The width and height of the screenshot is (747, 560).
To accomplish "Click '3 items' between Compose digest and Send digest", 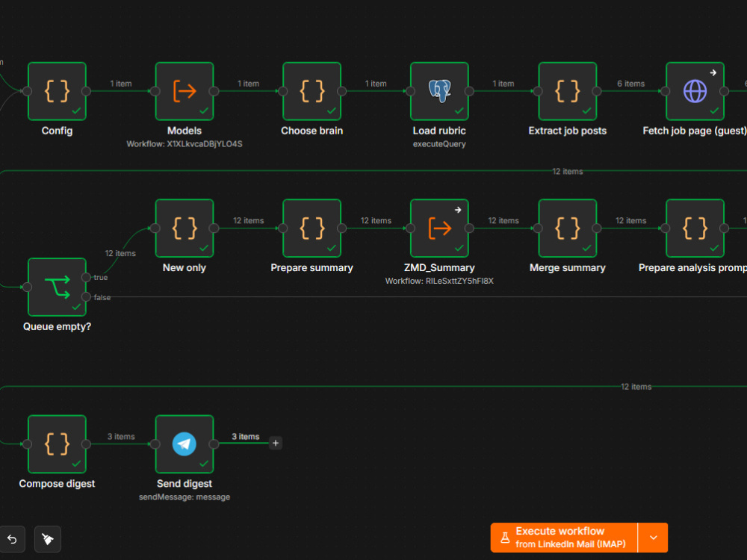I will pyautogui.click(x=121, y=437).
